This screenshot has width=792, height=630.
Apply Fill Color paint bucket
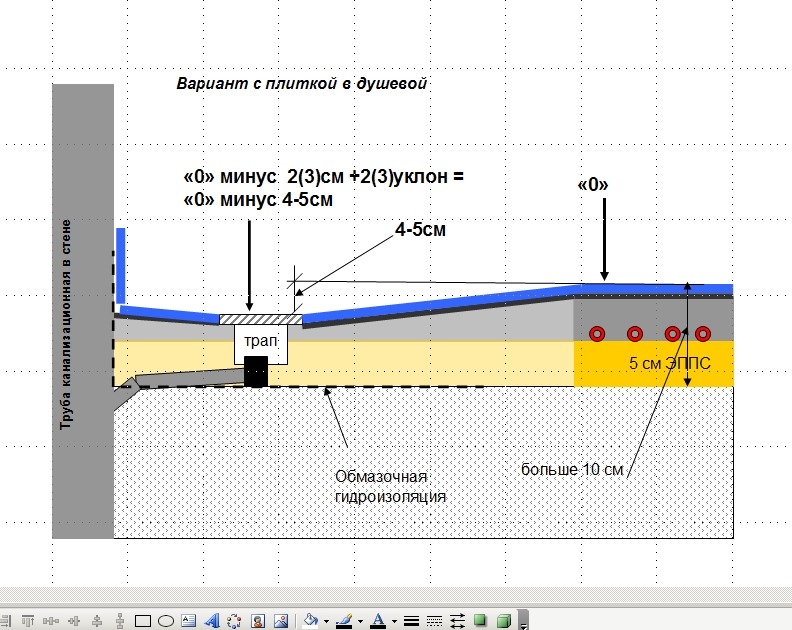(x=310, y=621)
